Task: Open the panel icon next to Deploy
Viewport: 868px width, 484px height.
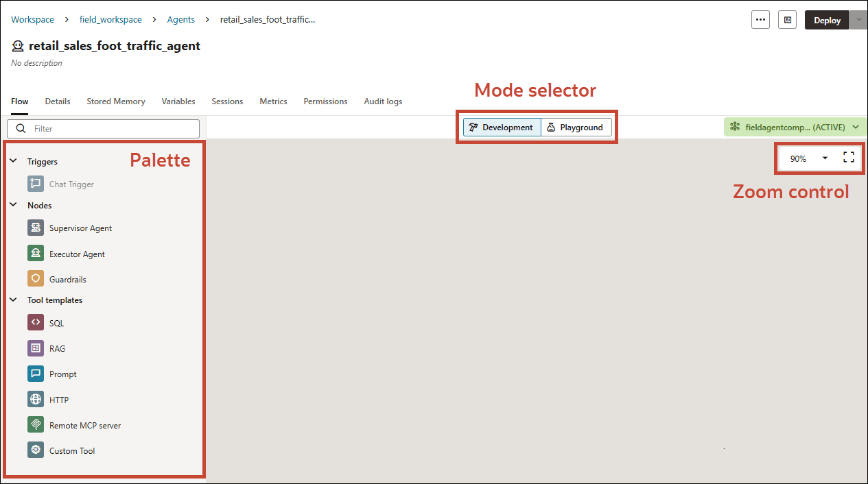Action: (x=788, y=20)
